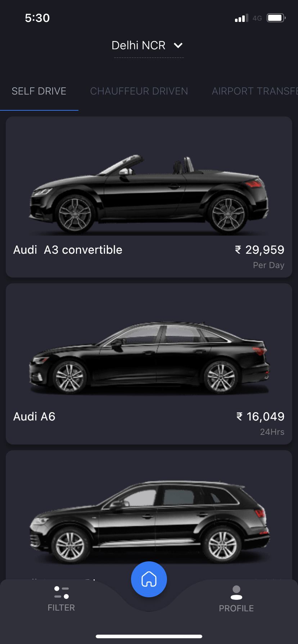Image resolution: width=298 pixels, height=644 pixels.
Task: Switch to Chauffeur Driven tab
Action: (x=139, y=91)
